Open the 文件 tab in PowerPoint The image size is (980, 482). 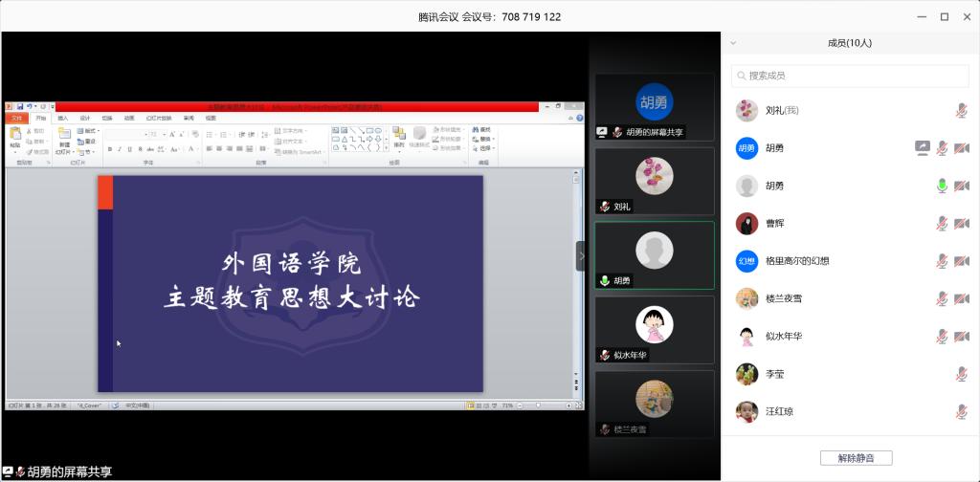pyautogui.click(x=16, y=118)
